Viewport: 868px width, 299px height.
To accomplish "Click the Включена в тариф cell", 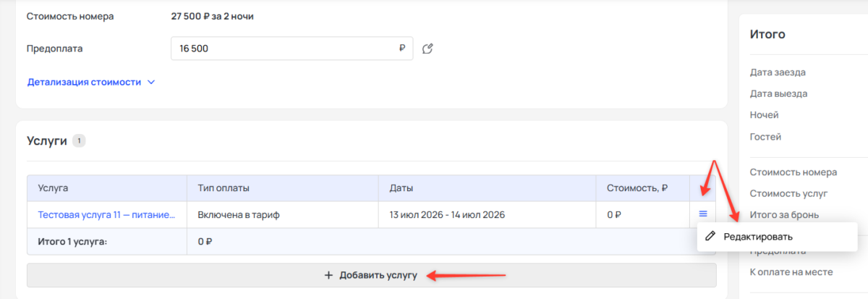I will 282,214.
